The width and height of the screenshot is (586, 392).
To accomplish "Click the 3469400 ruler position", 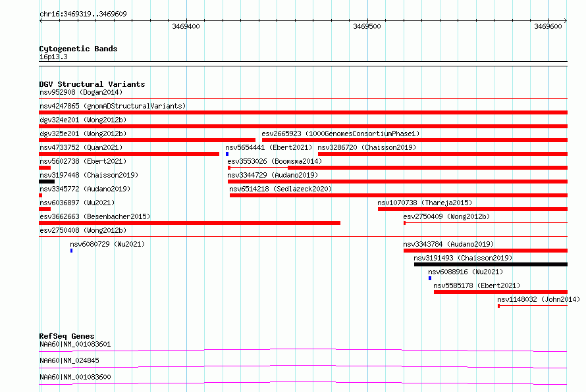I will click(186, 26).
